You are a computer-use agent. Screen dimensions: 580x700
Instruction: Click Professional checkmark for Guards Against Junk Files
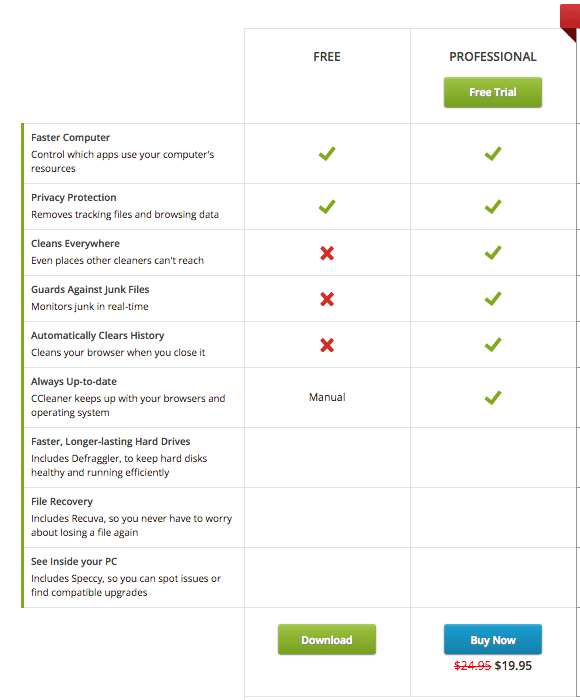pyautogui.click(x=493, y=299)
